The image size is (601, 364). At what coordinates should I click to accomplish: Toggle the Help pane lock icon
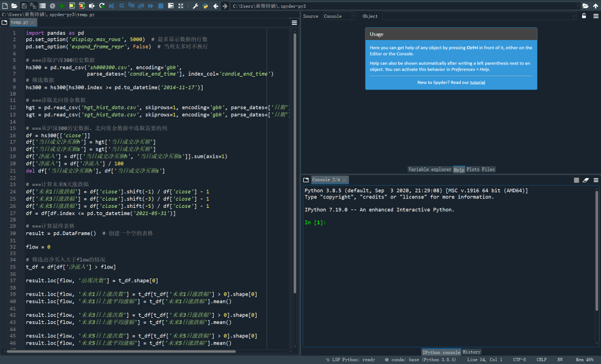(x=584, y=16)
